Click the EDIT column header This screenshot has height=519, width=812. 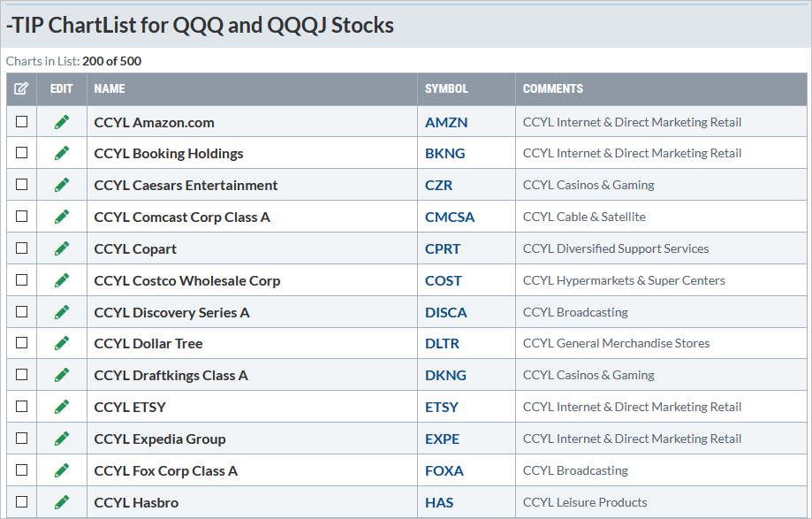[x=61, y=89]
